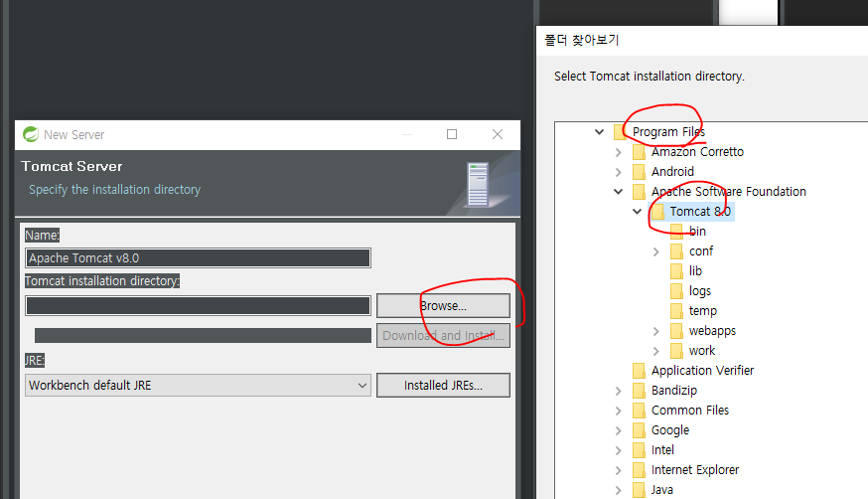Click folder icon next to Common Files
This screenshot has width=868, height=499.
pyautogui.click(x=639, y=411)
